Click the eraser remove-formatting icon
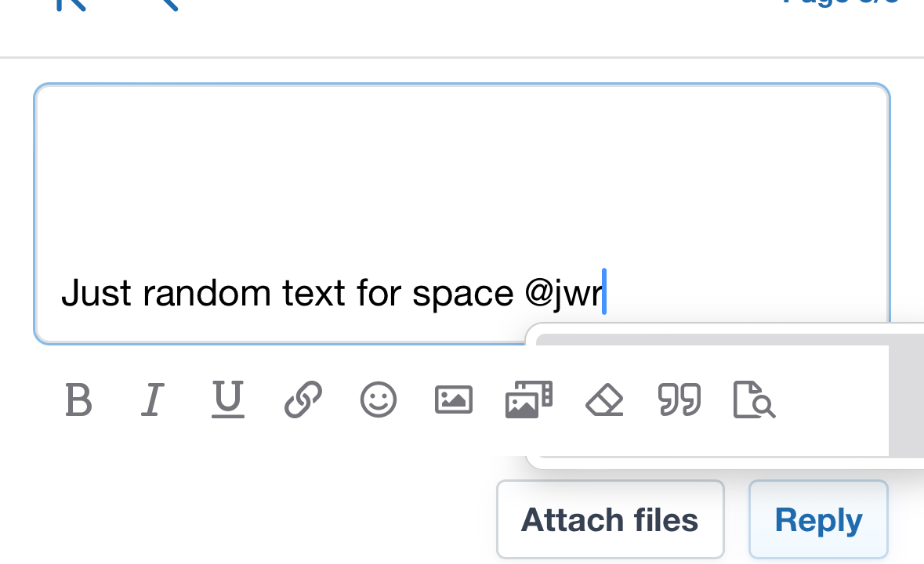This screenshot has width=924, height=564. tap(604, 400)
